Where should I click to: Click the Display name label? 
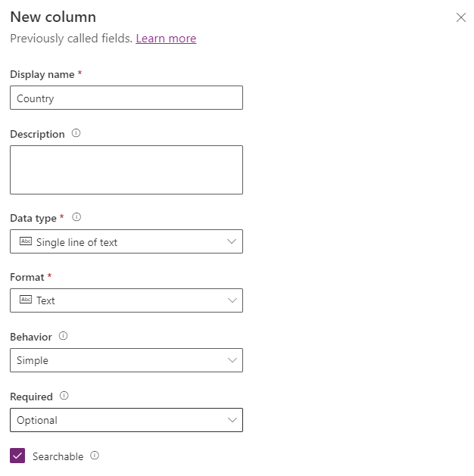[x=42, y=74]
